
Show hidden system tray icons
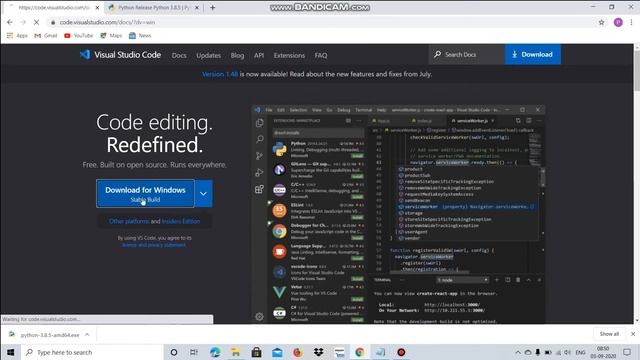518,352
